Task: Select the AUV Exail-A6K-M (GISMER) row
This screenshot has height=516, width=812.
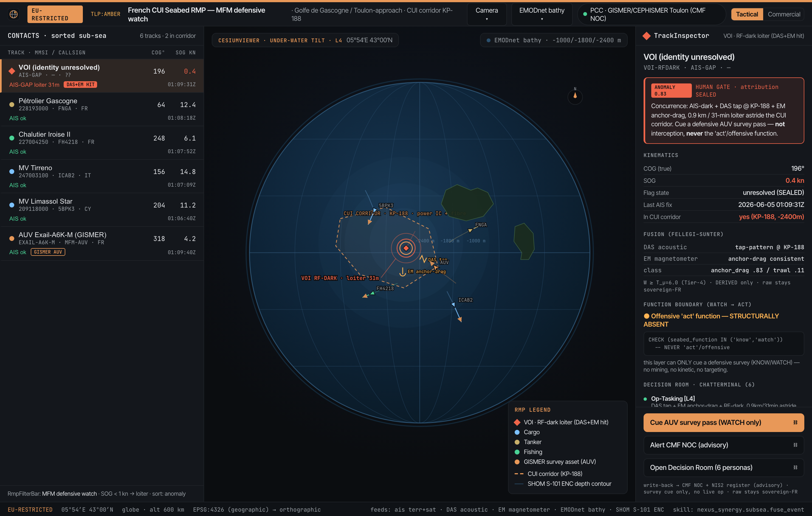Action: [102, 243]
